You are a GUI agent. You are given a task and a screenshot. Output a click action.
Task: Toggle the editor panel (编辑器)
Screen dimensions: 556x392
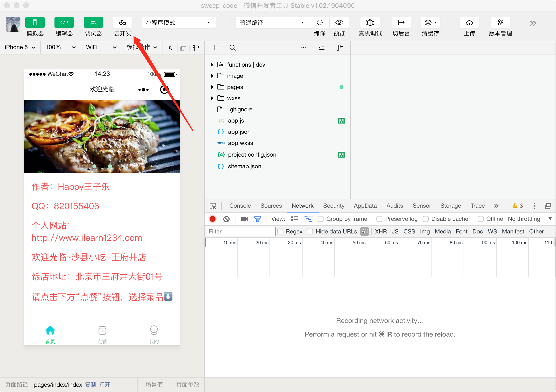[64, 23]
